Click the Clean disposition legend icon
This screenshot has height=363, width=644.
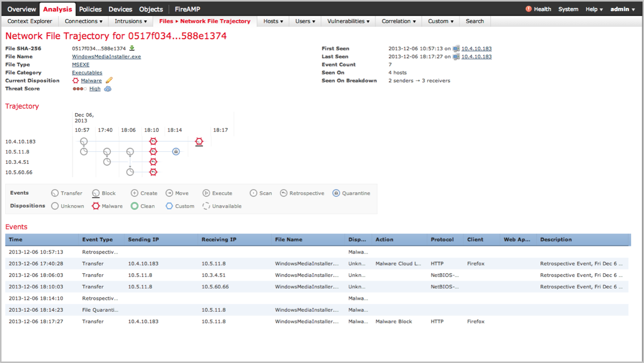pyautogui.click(x=134, y=206)
